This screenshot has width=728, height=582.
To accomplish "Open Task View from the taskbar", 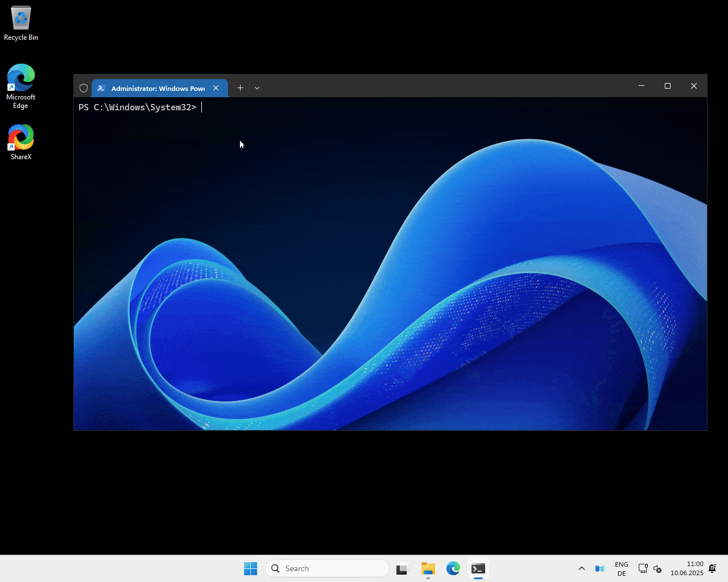I will pyautogui.click(x=403, y=568).
